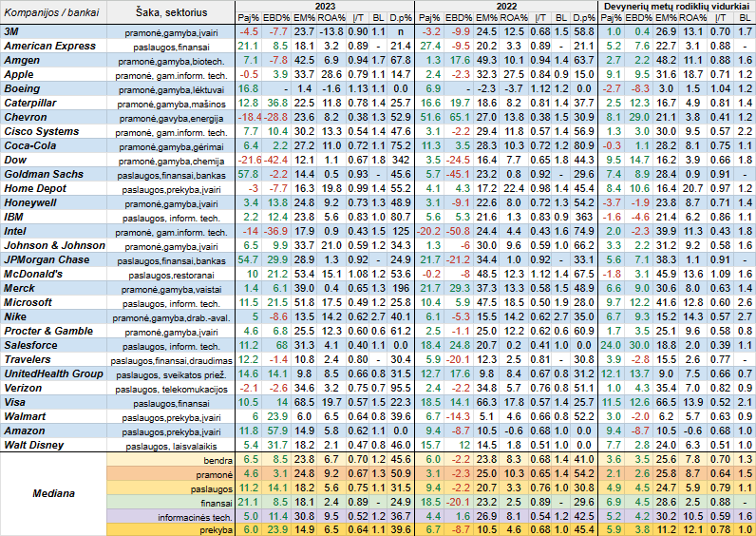Click the 'Walt Disney' company cell

click(x=53, y=445)
